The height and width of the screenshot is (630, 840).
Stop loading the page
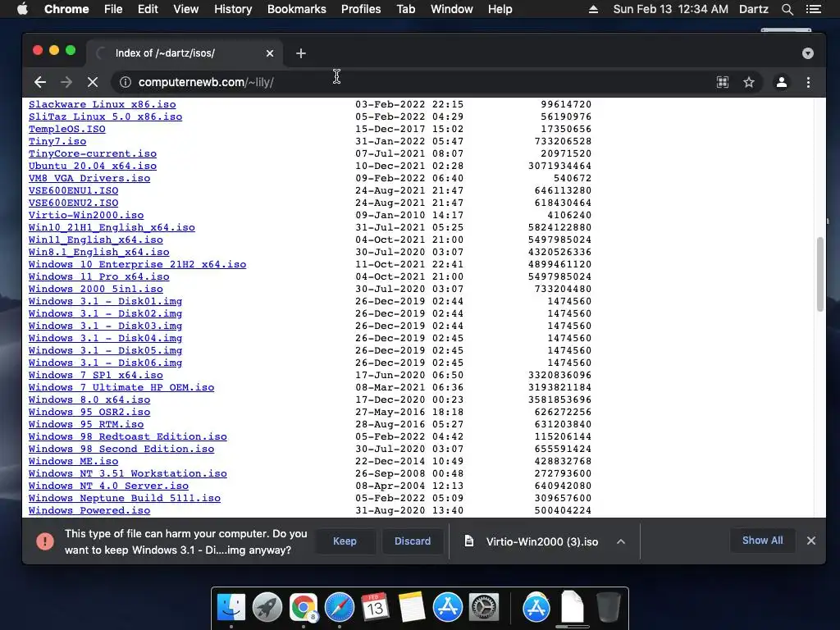(x=93, y=82)
